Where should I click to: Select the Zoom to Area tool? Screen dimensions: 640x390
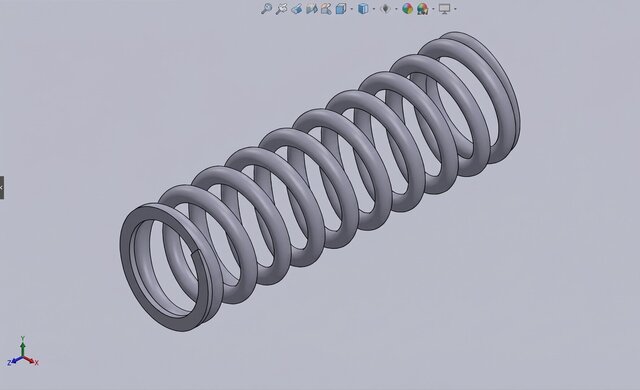(x=281, y=9)
